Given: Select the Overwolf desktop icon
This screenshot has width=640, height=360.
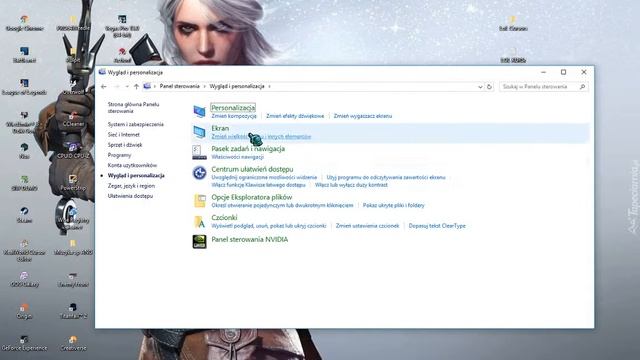Looking at the screenshot, I should (73, 87).
